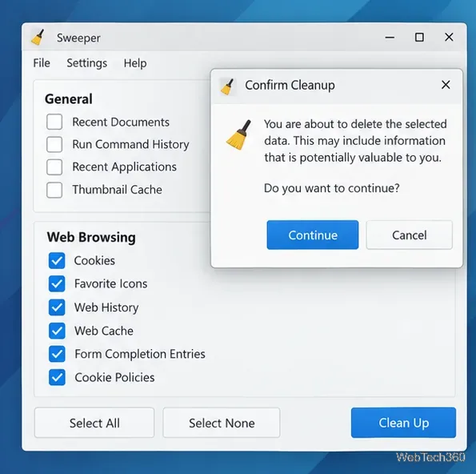Enable the Recent Documents checkbox
This screenshot has height=474, width=476.
pyautogui.click(x=54, y=122)
